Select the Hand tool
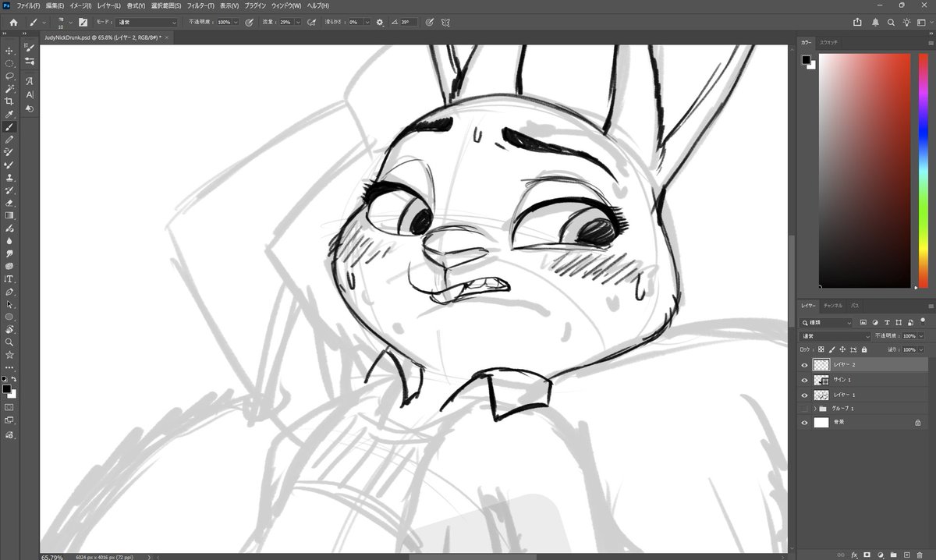 tap(9, 329)
